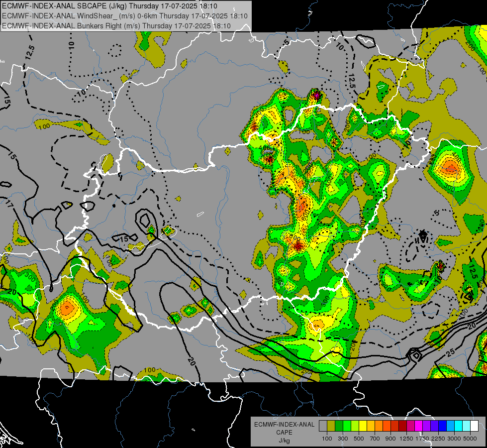Select the gray swatch in the CAPE legend
Image resolution: width=487 pixels, height=448 pixels.
pos(323,426)
